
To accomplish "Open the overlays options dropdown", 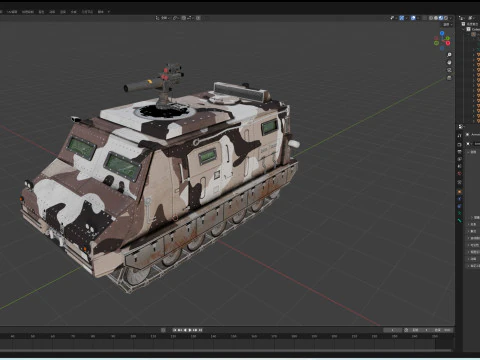I will point(418,18).
